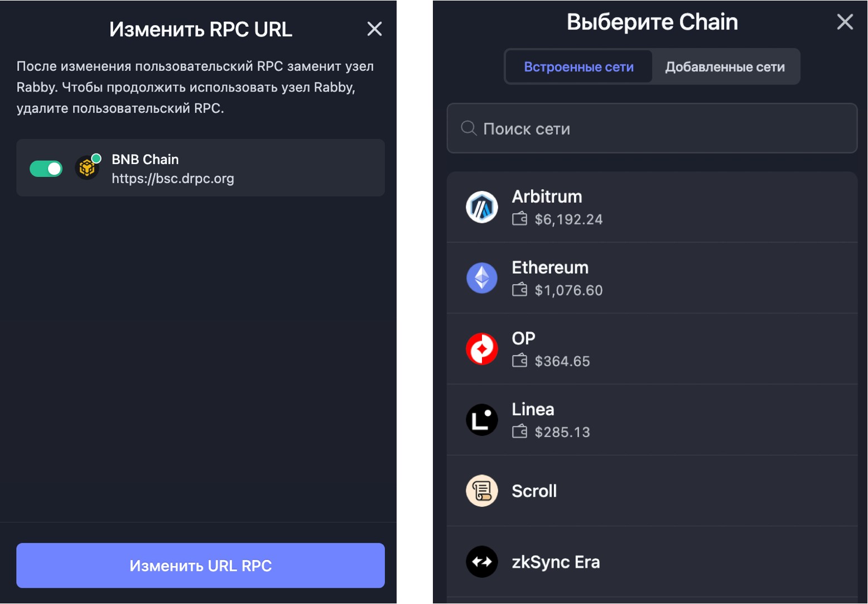Screen dimensions: 868x604
Task: Open the https://bsc.drpc.org RPC entry
Action: tap(200, 167)
